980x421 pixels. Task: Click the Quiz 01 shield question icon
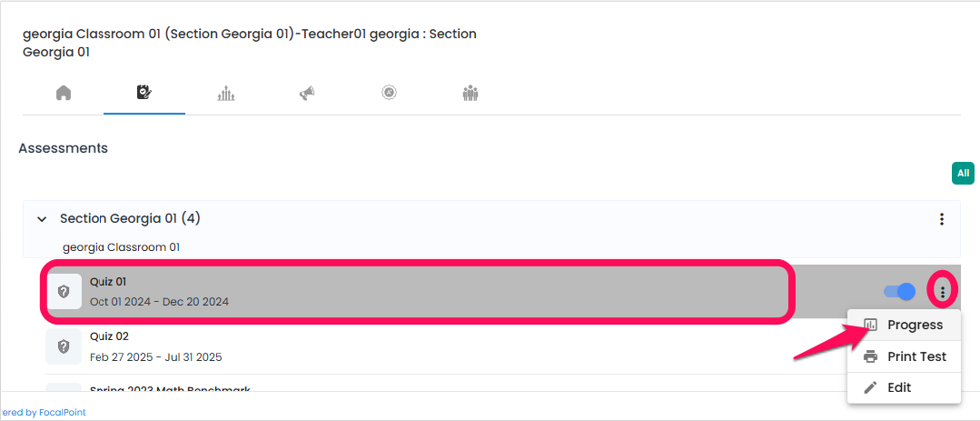pyautogui.click(x=64, y=292)
